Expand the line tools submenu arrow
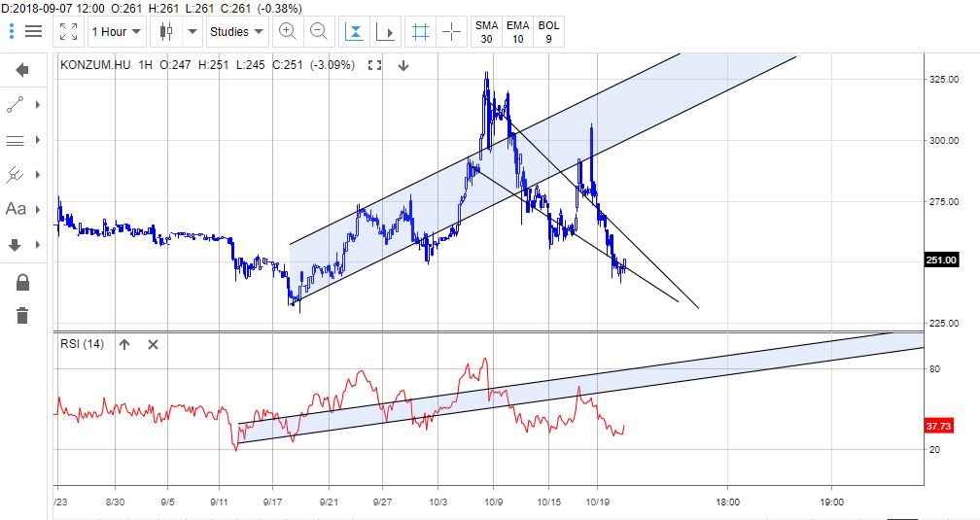This screenshot has width=980, height=520. click(x=38, y=104)
